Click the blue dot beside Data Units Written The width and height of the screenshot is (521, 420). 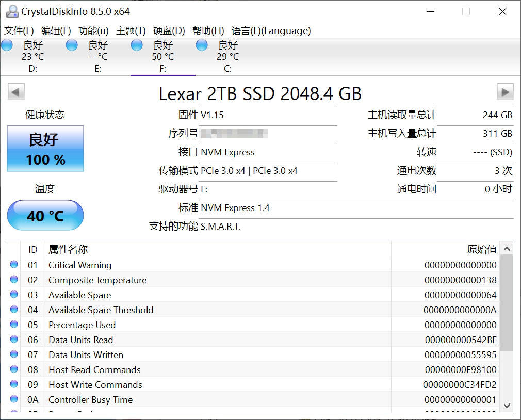(x=14, y=354)
